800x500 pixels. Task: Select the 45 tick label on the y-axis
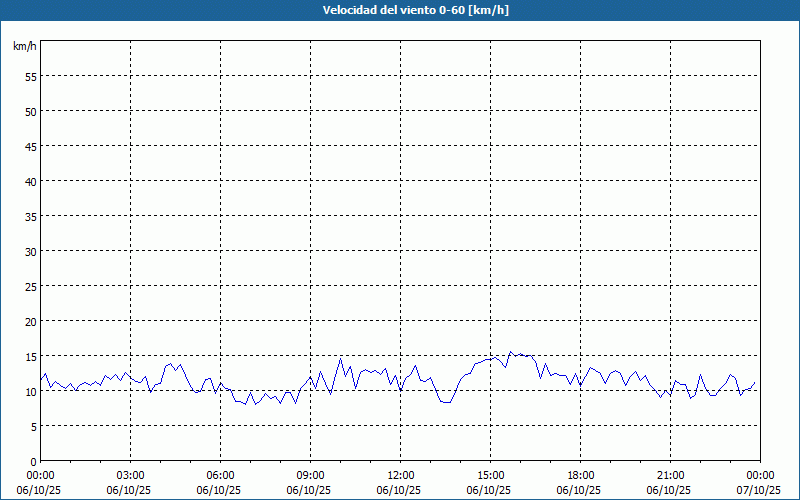click(30, 146)
